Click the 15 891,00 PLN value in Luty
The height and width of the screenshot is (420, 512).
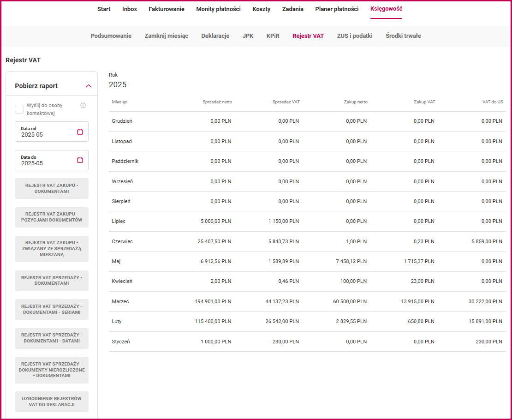486,322
